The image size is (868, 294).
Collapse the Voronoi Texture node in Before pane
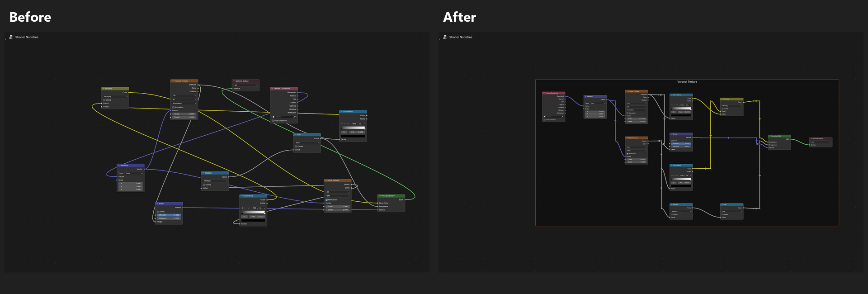(173, 81)
